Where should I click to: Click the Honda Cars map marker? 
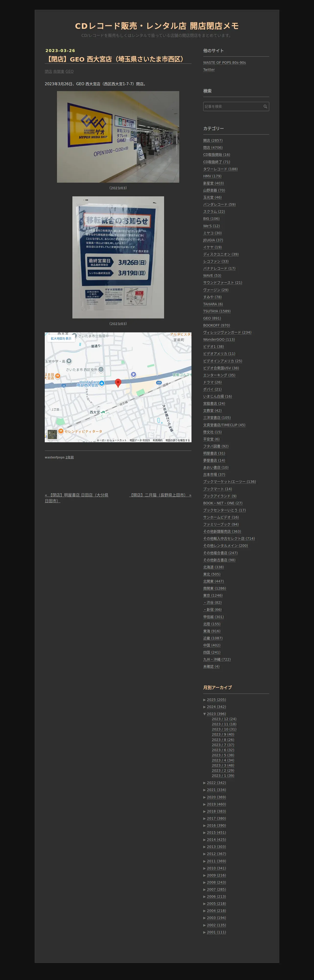102,383
